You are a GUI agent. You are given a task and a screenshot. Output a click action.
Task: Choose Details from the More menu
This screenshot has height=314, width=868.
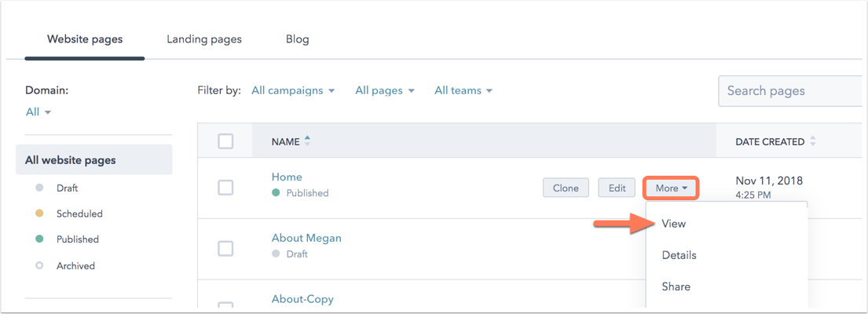click(x=679, y=255)
